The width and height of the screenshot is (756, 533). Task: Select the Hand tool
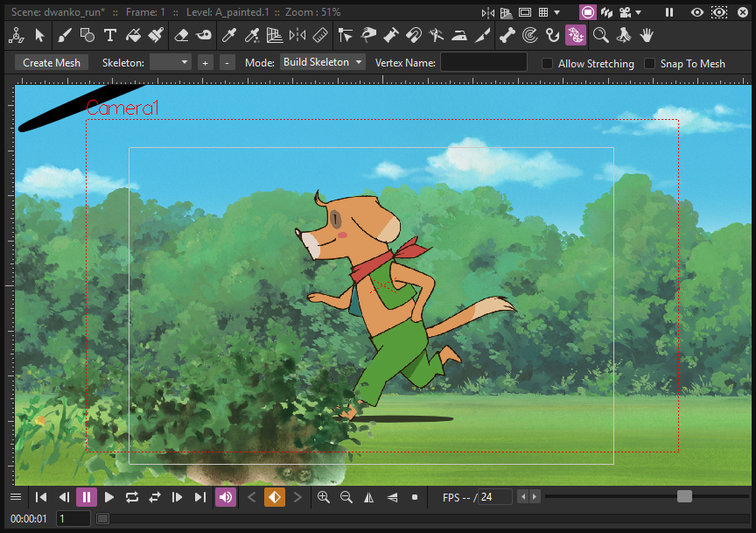pyautogui.click(x=646, y=35)
